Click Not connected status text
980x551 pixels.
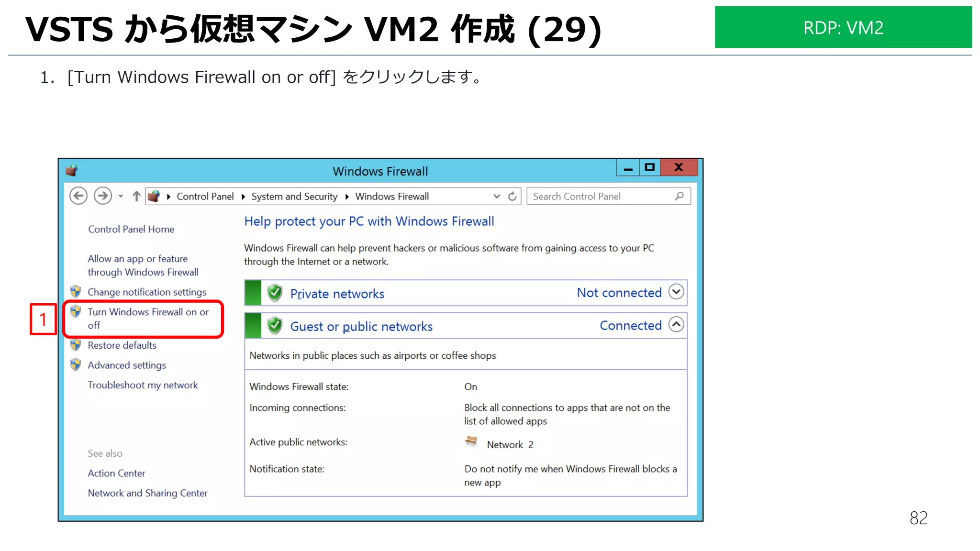[x=619, y=293]
